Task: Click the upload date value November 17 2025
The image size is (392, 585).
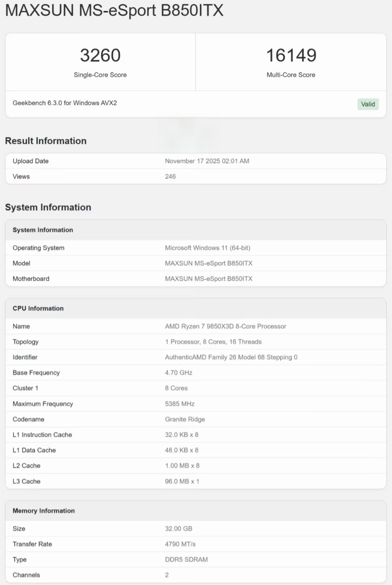Action: pos(207,161)
